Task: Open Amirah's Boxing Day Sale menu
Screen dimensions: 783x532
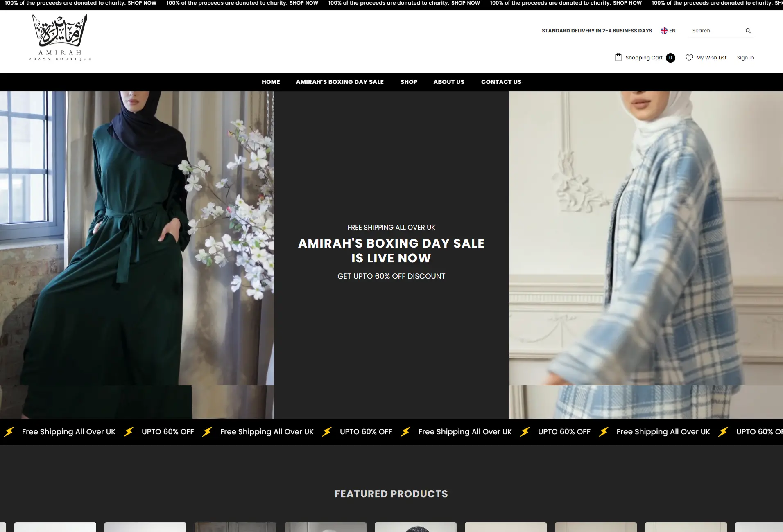Action: (339, 82)
